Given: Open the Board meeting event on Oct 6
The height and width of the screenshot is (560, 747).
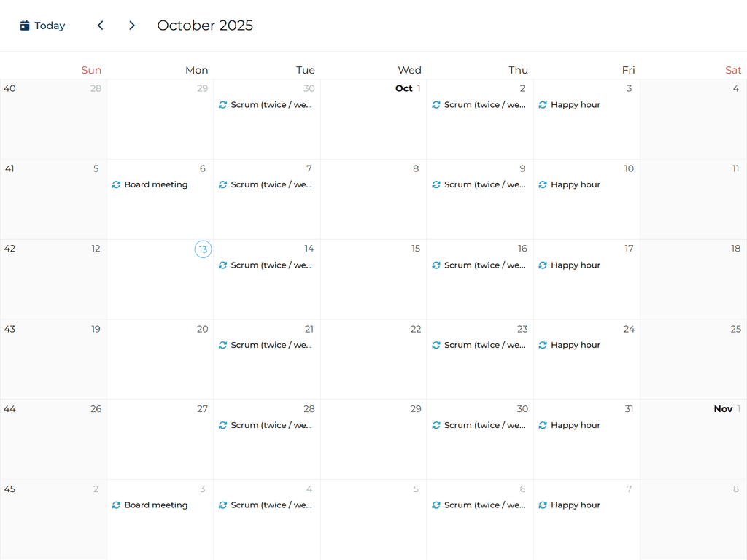Looking at the screenshot, I should (155, 184).
